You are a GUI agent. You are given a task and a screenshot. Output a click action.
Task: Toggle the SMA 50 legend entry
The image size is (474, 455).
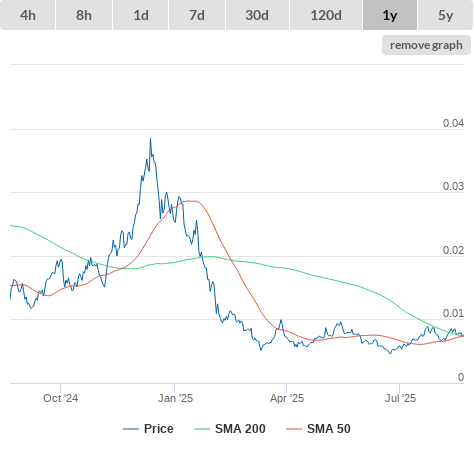tap(318, 429)
